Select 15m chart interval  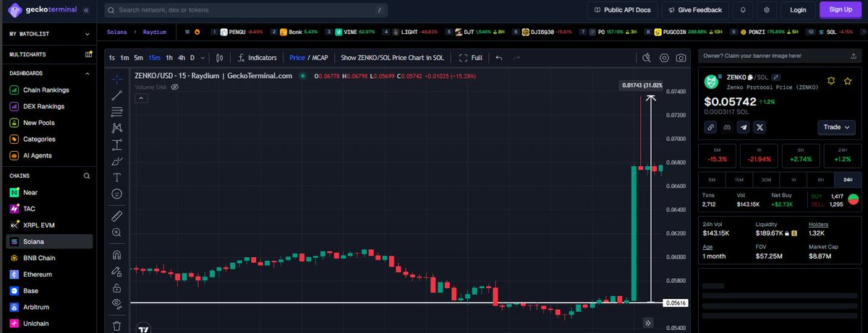154,58
